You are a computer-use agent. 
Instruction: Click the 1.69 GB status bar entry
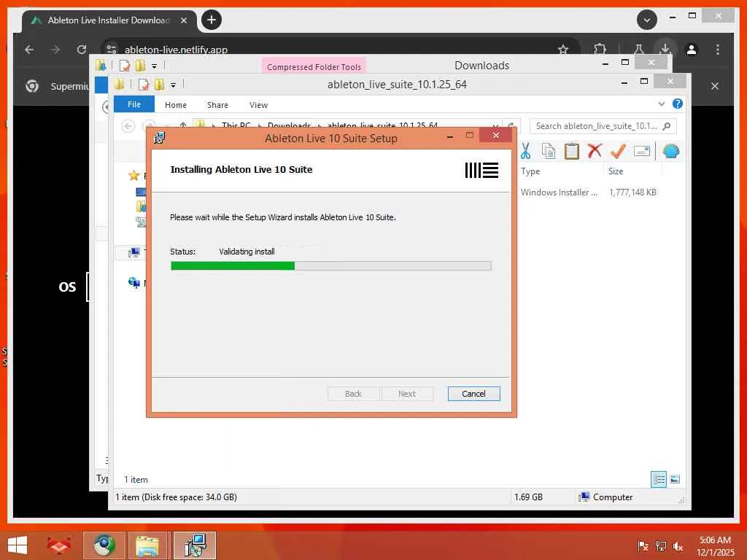coord(528,497)
